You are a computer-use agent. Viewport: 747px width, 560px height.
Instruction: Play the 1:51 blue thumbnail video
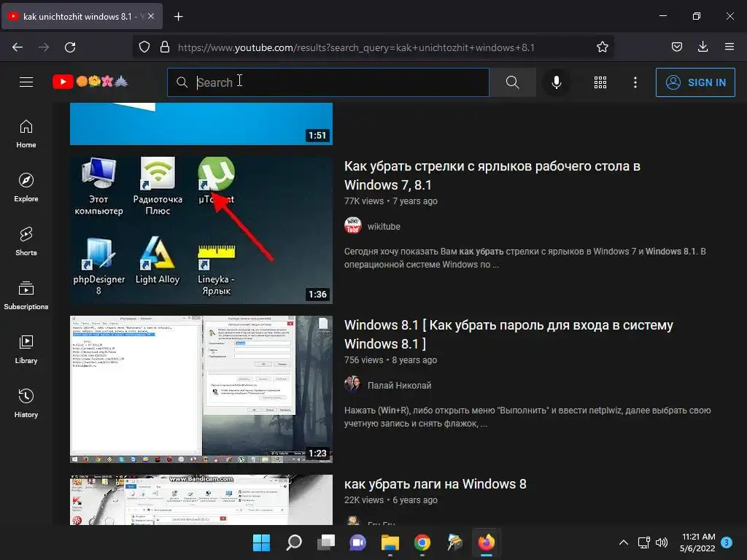pyautogui.click(x=201, y=123)
